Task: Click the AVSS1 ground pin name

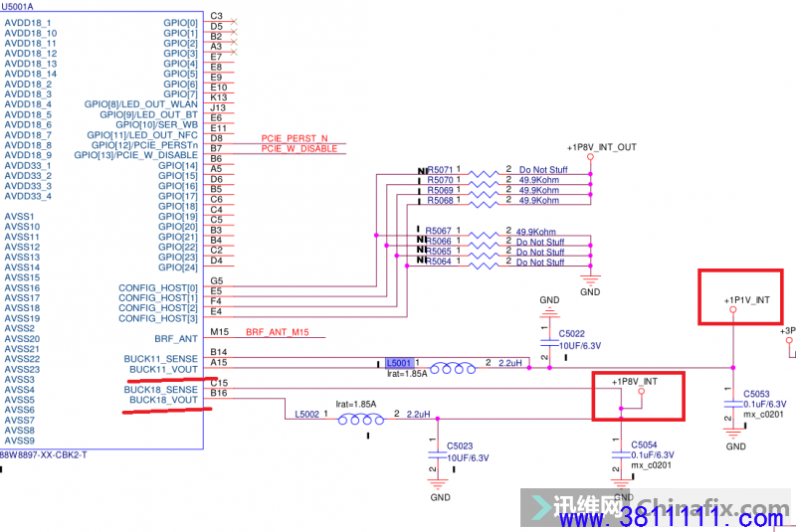Action: pos(19,217)
